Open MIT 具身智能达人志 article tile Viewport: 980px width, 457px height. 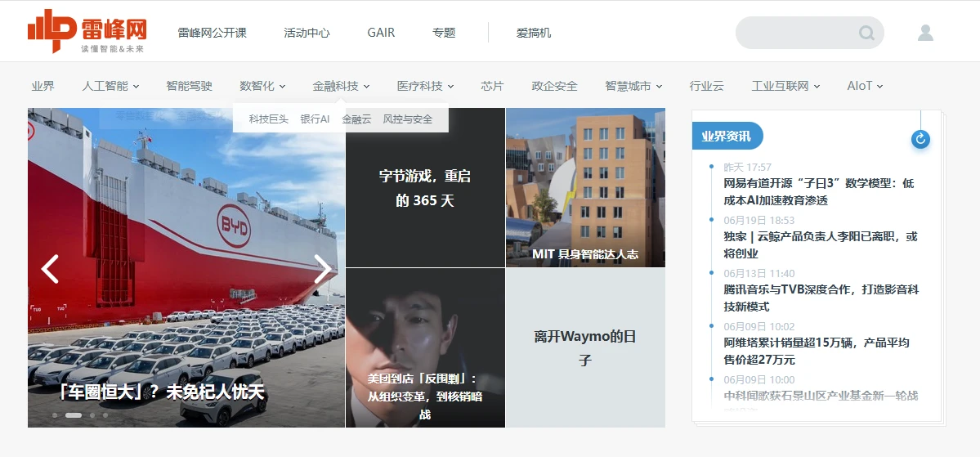coord(585,187)
